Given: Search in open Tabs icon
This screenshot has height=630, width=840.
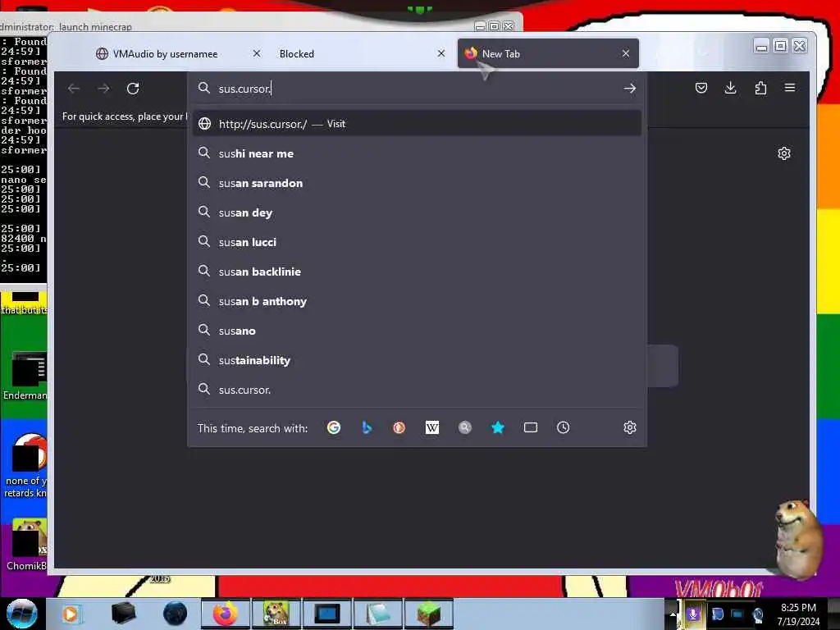Looking at the screenshot, I should [x=531, y=427].
